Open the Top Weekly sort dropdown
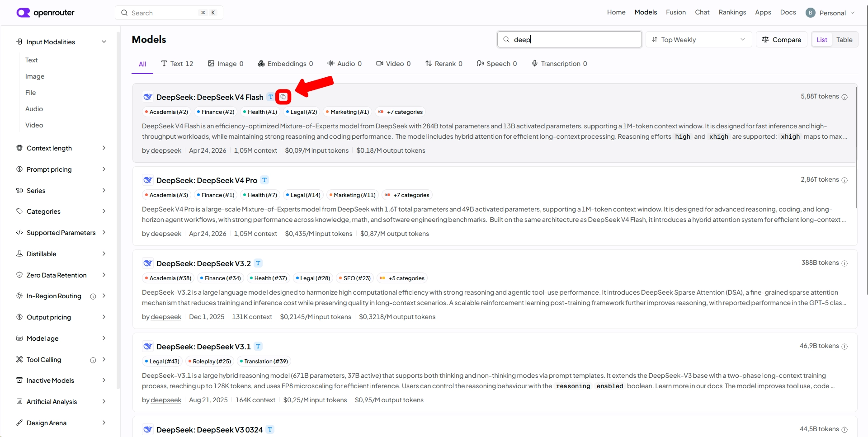The height and width of the screenshot is (437, 868). pos(698,40)
